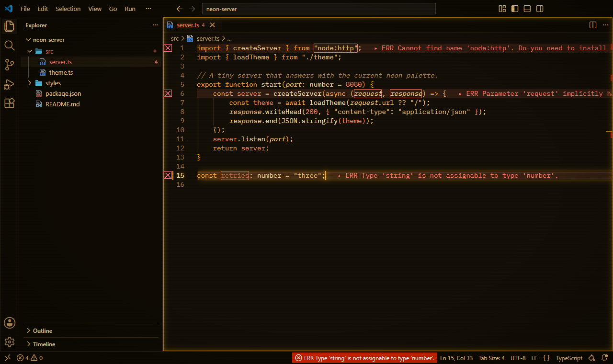Open Explorer Views and More Actions ellipsis
The height and width of the screenshot is (364, 613).
[155, 25]
